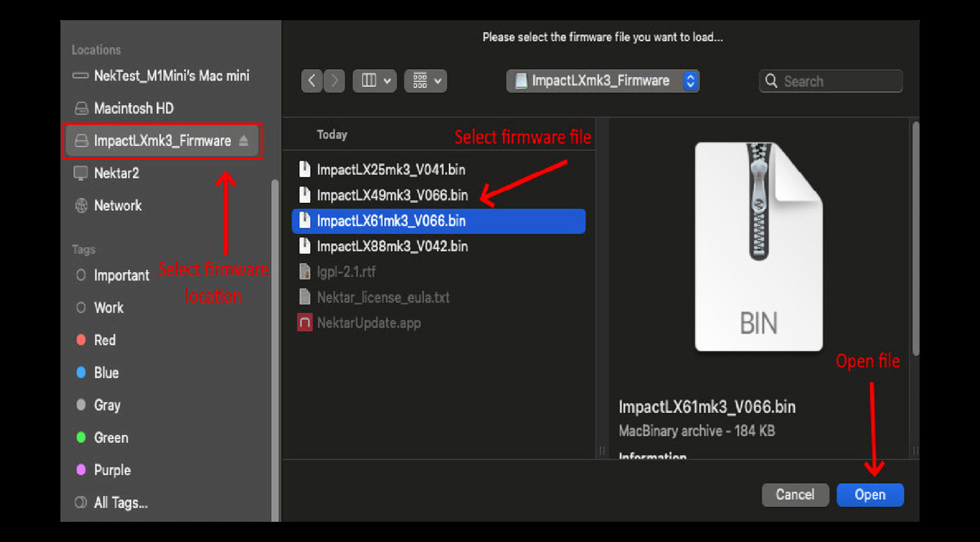The height and width of the screenshot is (542, 980).
Task: Go forward with the right chevron button
Action: pos(334,81)
